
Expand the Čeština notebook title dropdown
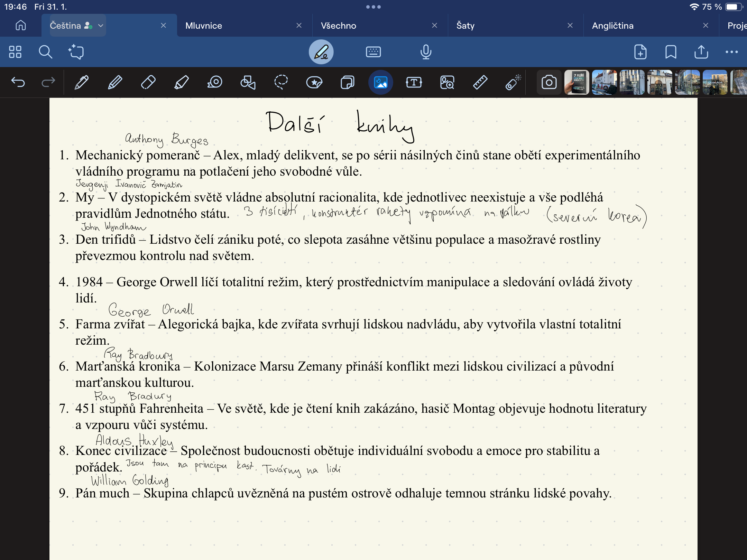tap(101, 26)
